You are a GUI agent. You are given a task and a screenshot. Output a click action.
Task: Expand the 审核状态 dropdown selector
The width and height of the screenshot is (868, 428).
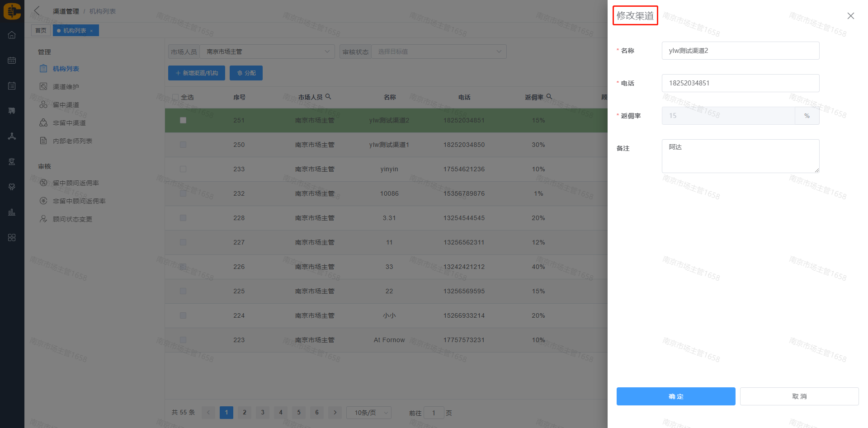tap(439, 52)
